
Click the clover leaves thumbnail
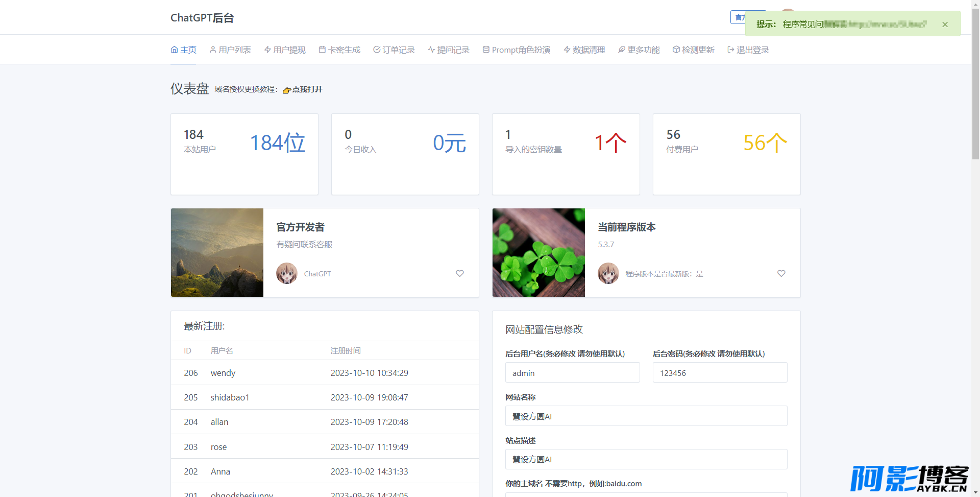[538, 252]
